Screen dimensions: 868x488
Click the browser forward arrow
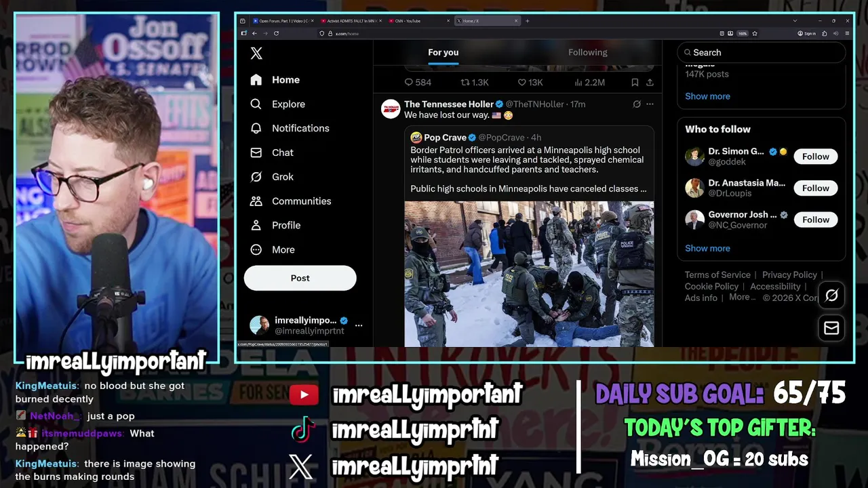[265, 33]
